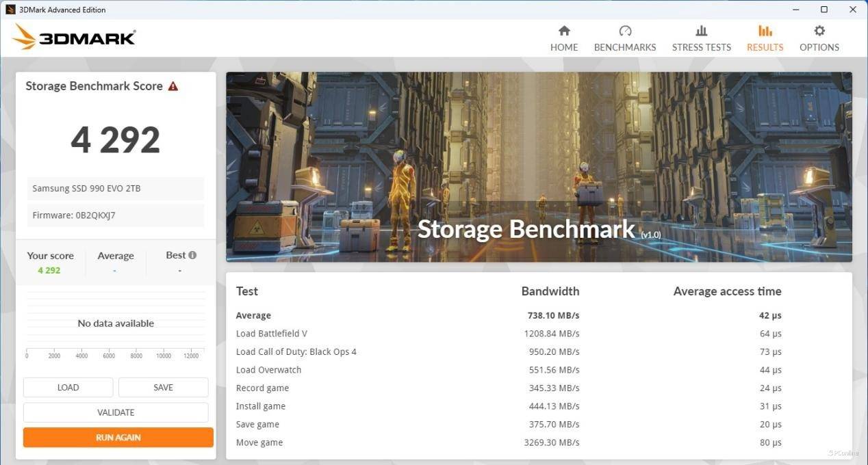868x465 pixels.
Task: Open Benchmarks via the speedometer icon
Action: coord(624,31)
